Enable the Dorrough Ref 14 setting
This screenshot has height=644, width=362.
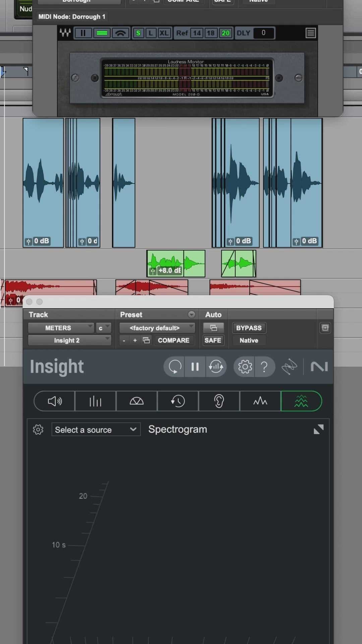click(x=197, y=33)
